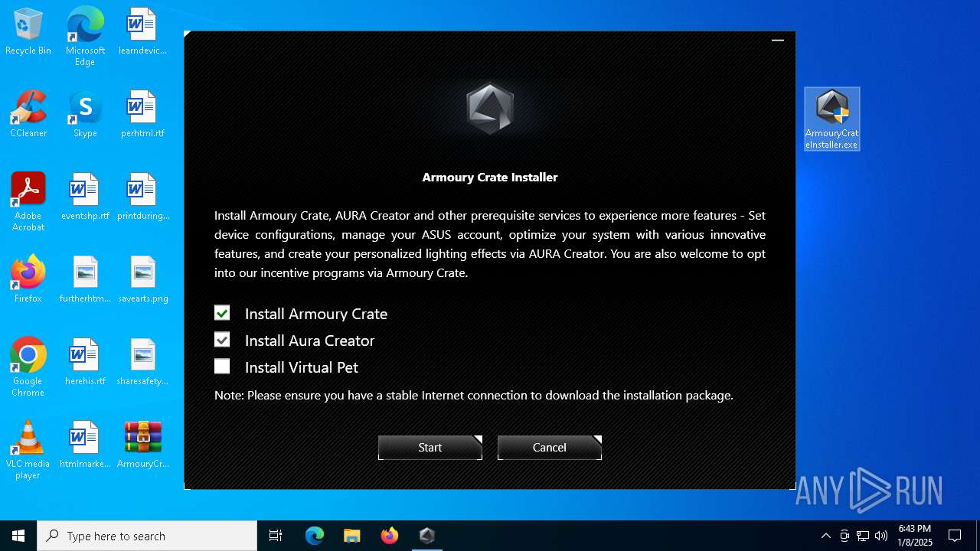
Task: Select the savearts.png image file
Action: [142, 280]
